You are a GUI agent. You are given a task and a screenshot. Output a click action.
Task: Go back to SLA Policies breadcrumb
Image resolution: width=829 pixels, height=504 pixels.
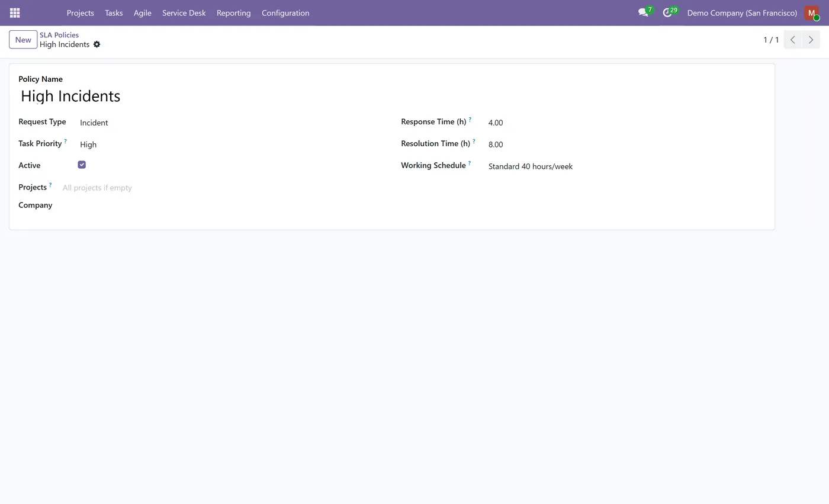(59, 35)
